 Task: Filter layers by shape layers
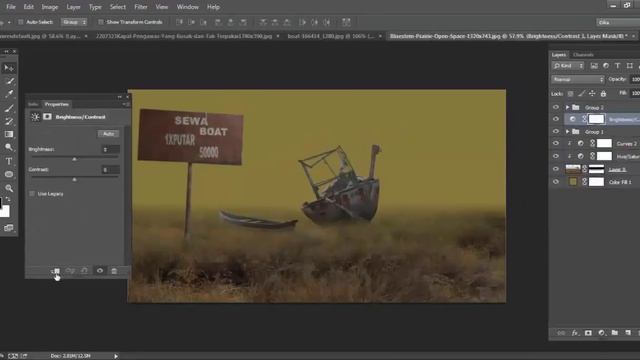pos(630,66)
